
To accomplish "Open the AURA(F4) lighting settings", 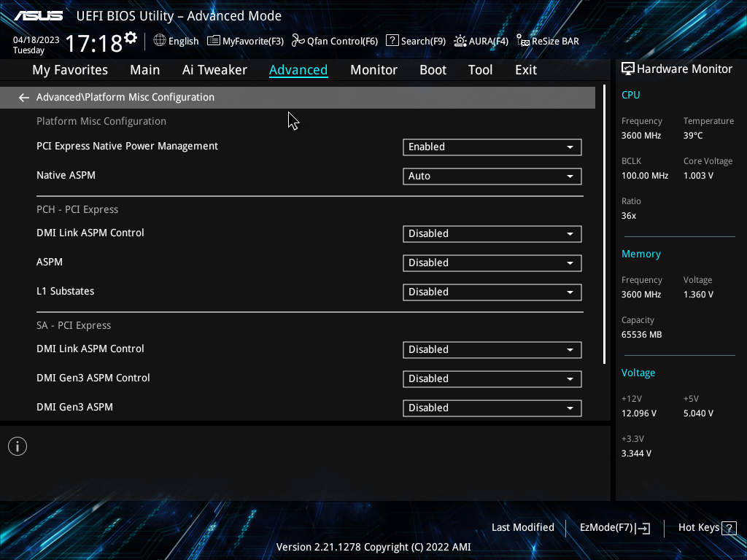I will tap(481, 41).
